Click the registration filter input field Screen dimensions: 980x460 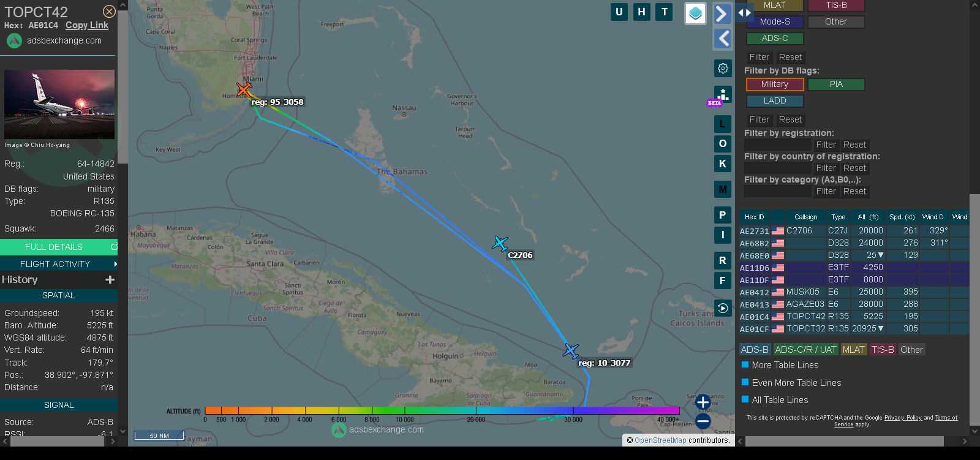click(x=777, y=145)
